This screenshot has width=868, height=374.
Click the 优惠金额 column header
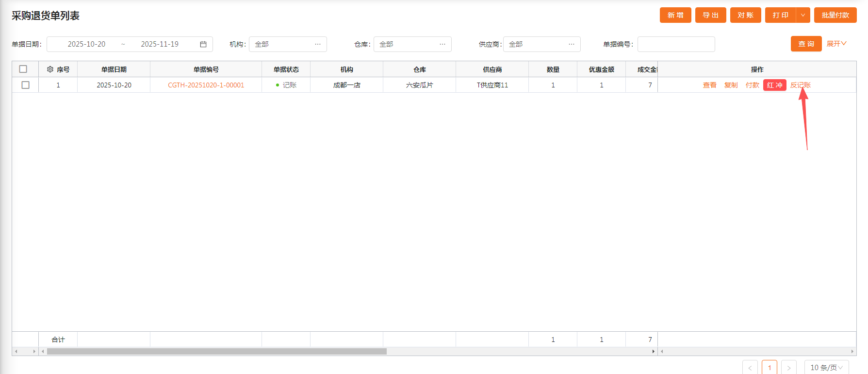click(602, 69)
